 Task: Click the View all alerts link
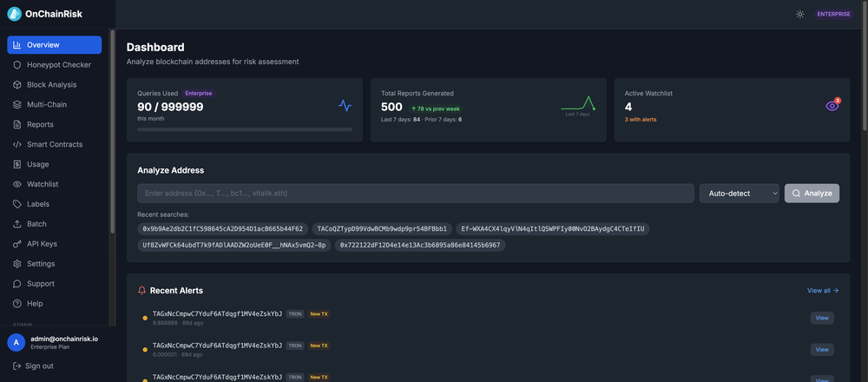pos(823,290)
